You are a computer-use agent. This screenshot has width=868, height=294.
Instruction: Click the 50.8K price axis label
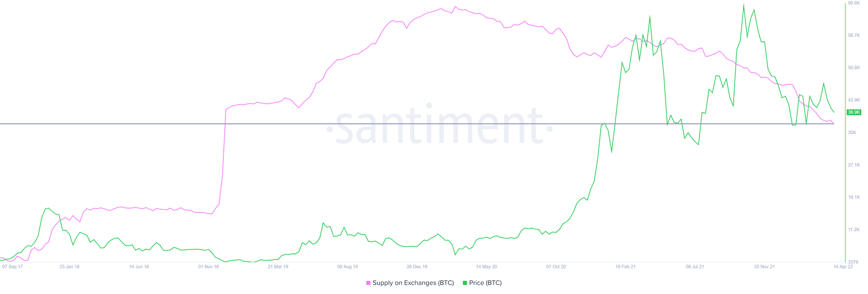pyautogui.click(x=853, y=68)
